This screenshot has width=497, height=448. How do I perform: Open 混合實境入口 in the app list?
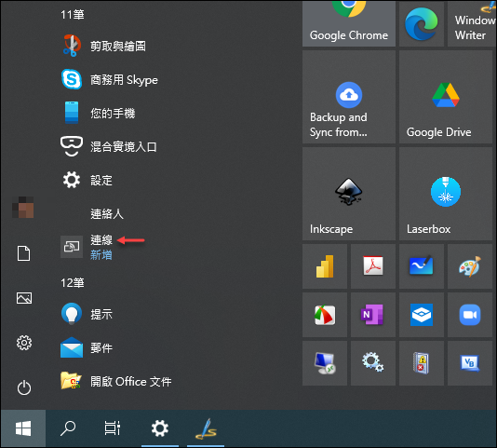point(108,146)
